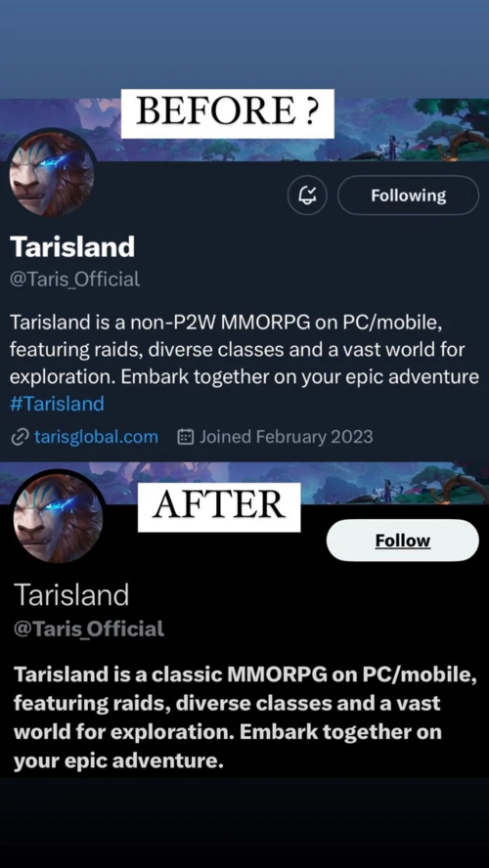
Task: Click the bold Tarisland name in the Before profile
Action: pyautogui.click(x=72, y=246)
